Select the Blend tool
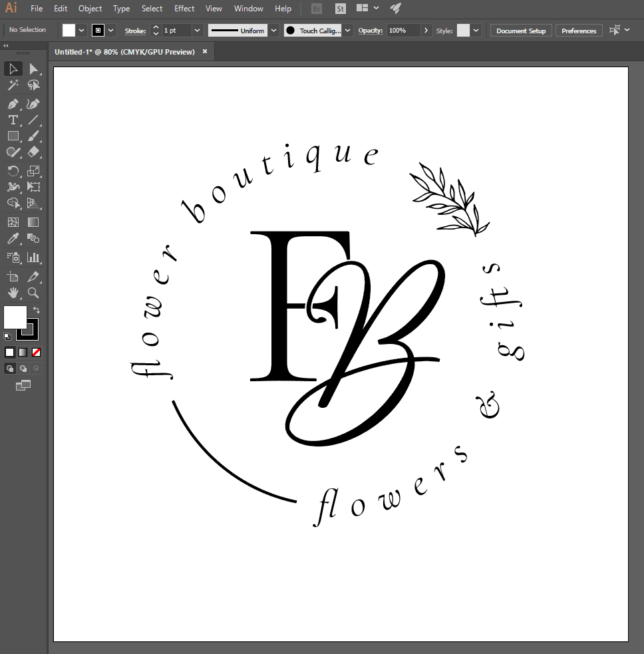The width and height of the screenshot is (644, 654). click(x=33, y=239)
